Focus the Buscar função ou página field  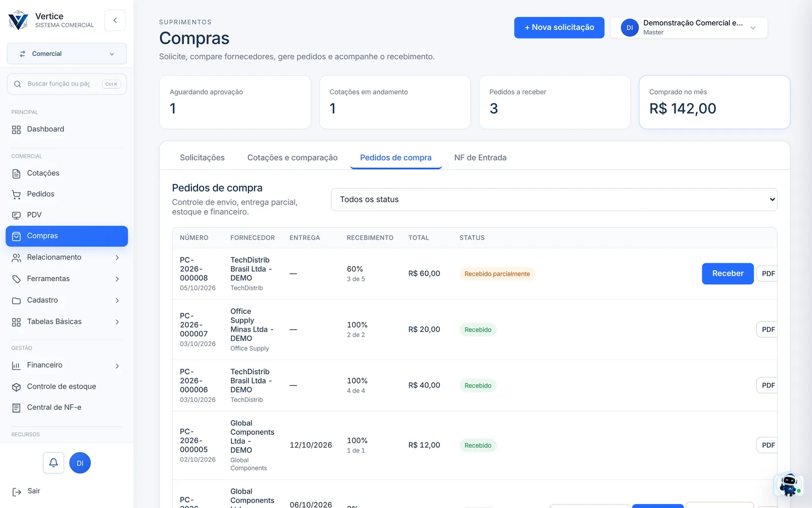[x=66, y=84]
